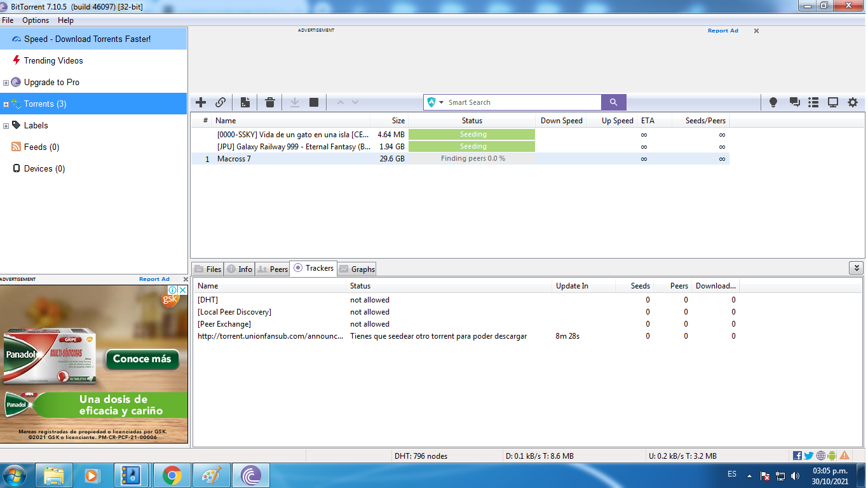Open the search provider shield dropdown
This screenshot has width=868, height=488.
436,102
